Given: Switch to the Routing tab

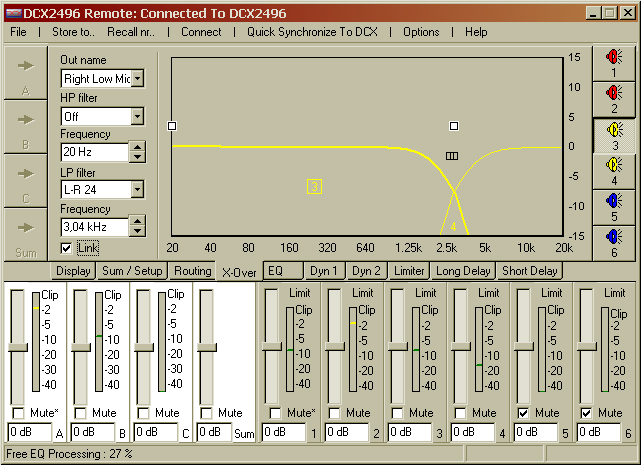Looking at the screenshot, I should click(193, 271).
